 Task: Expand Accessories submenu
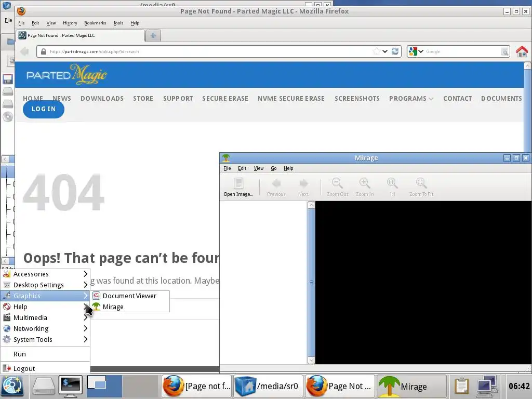45,274
